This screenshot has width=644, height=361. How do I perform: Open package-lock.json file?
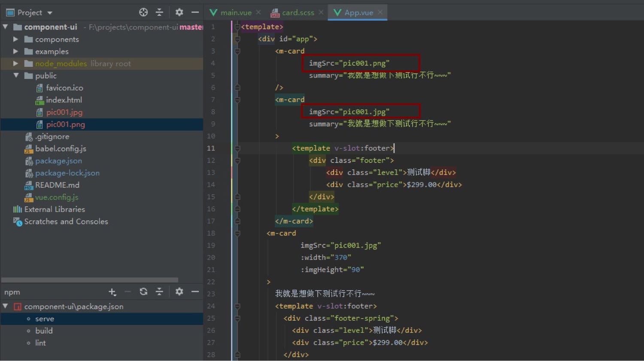(x=67, y=173)
